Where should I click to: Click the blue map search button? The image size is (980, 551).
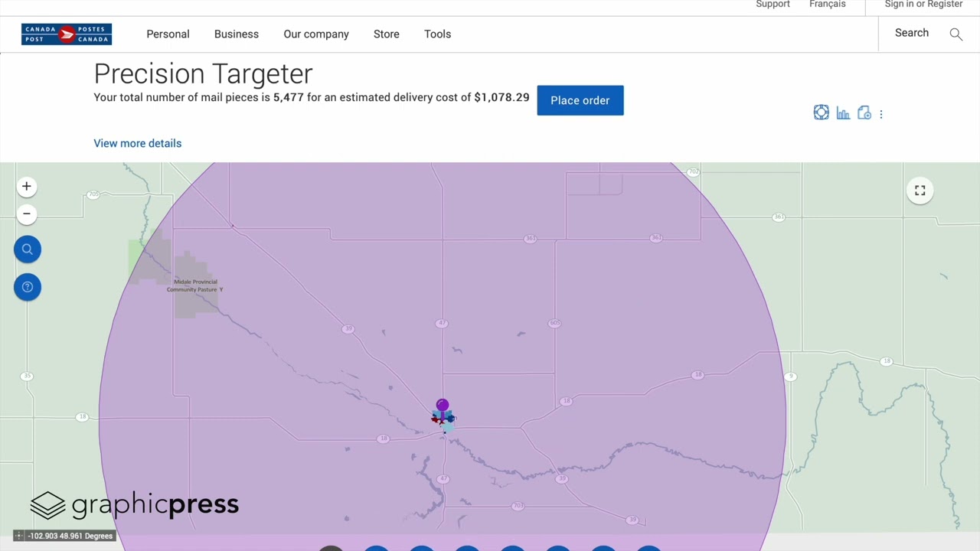point(28,249)
